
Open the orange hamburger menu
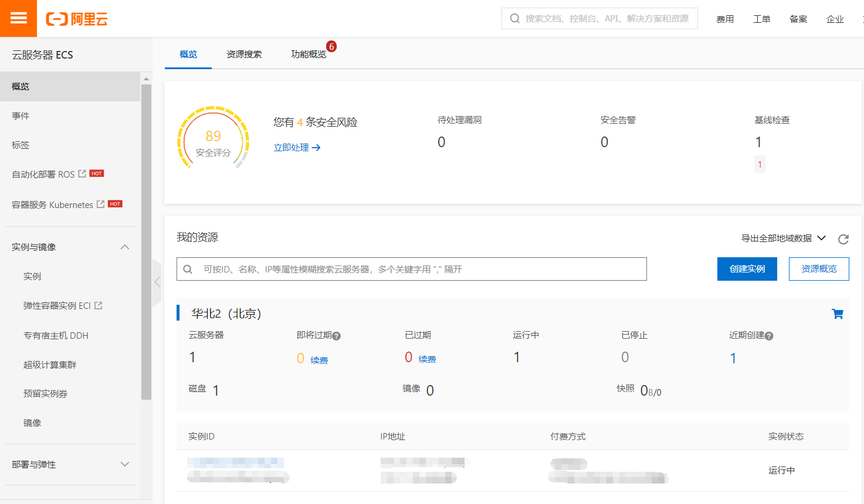(x=18, y=18)
